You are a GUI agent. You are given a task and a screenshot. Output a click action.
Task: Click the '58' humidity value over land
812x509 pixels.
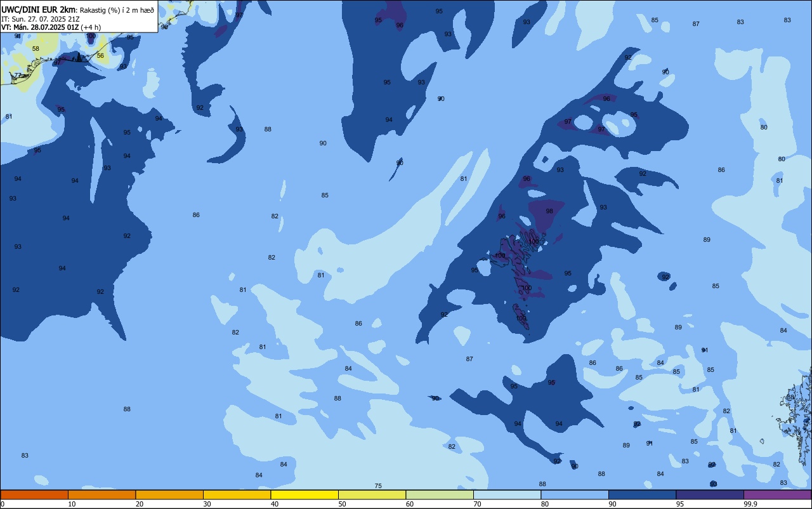point(36,49)
